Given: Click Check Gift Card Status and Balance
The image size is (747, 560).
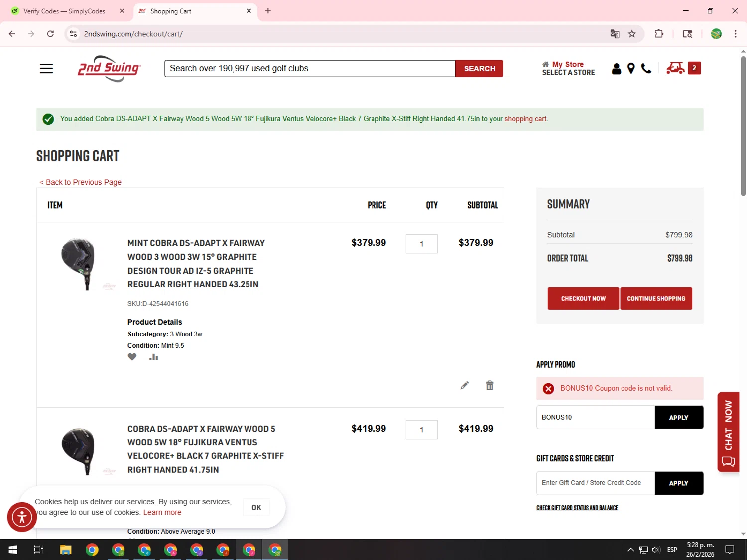Looking at the screenshot, I should click(x=577, y=508).
